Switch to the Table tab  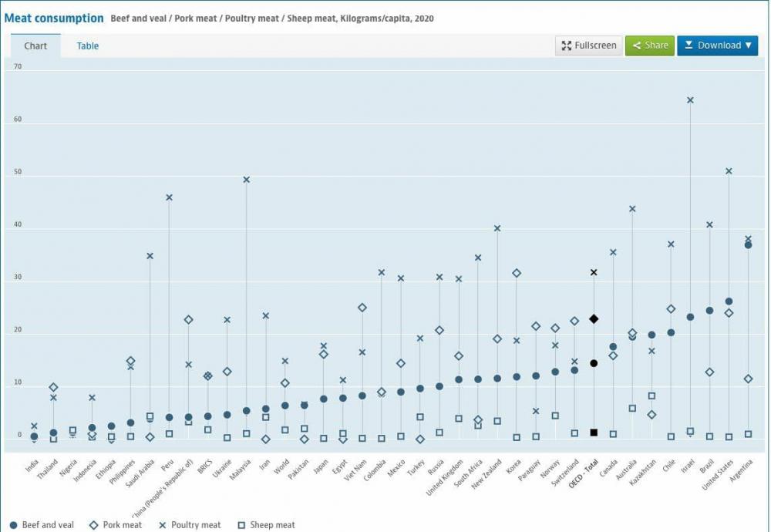pos(88,45)
